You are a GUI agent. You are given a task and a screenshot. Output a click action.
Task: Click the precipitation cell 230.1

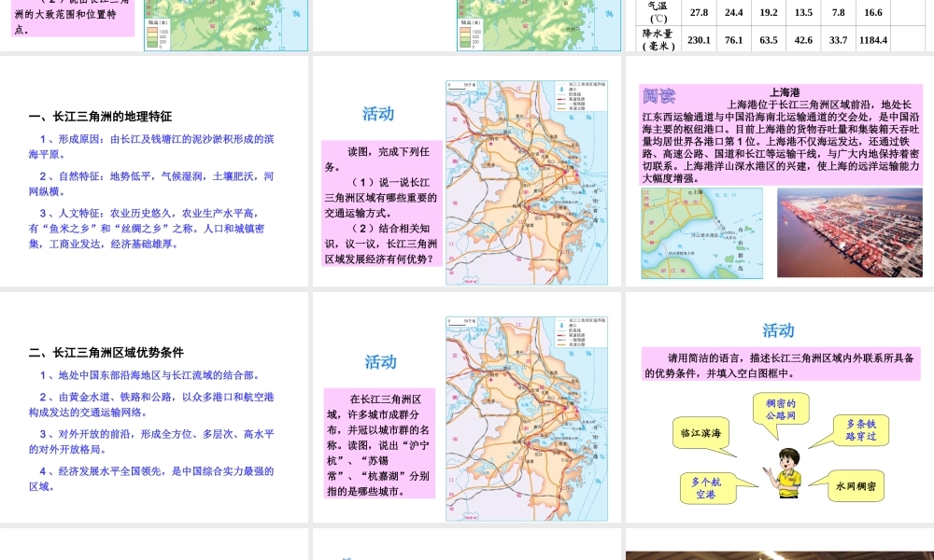click(699, 39)
